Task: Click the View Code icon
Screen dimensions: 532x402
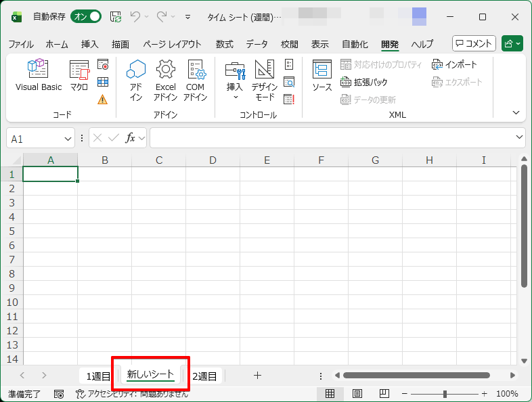Action: pos(289,82)
